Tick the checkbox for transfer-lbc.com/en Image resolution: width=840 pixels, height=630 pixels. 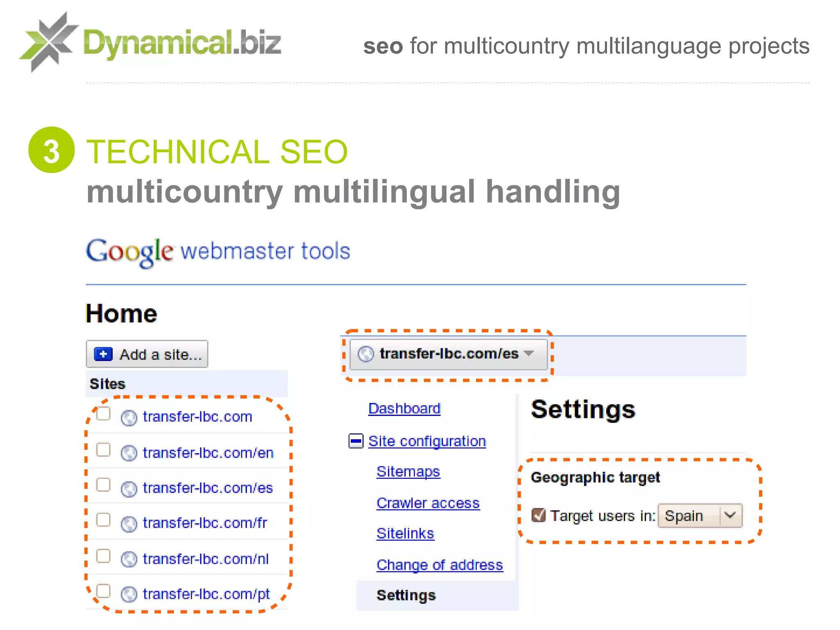coord(103,450)
